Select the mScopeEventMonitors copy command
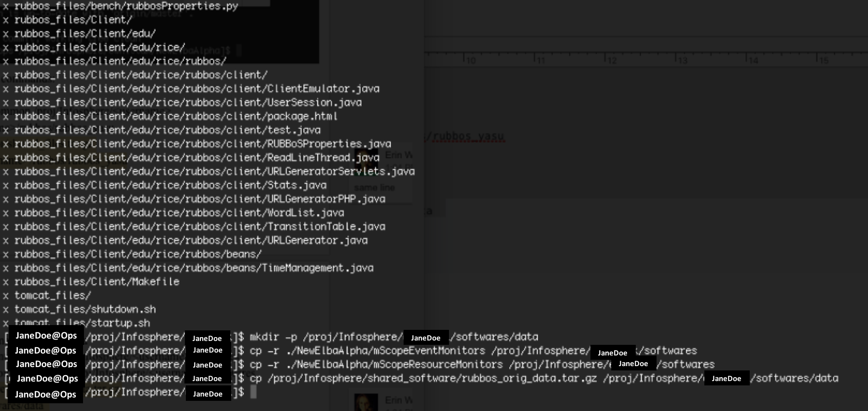 pyautogui.click(x=473, y=351)
